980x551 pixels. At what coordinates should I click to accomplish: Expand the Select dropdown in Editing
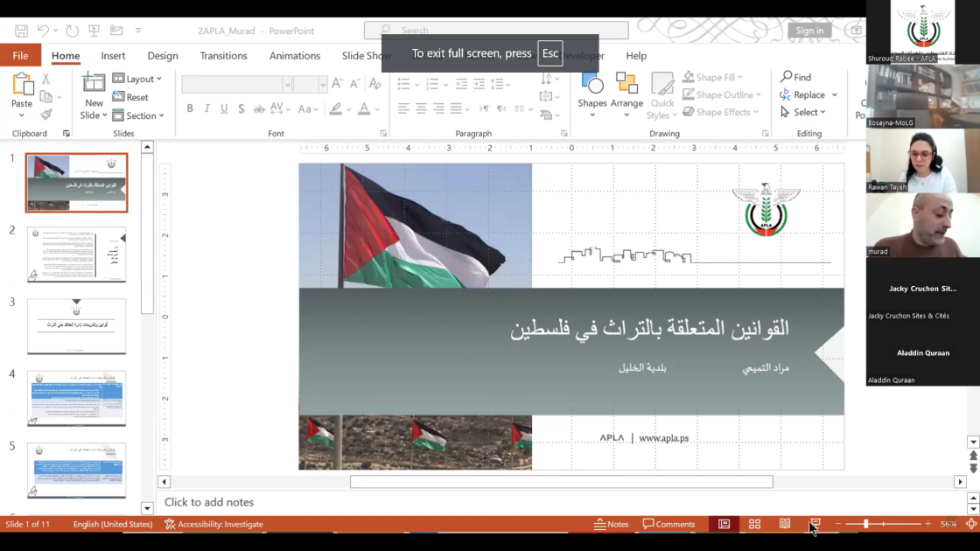coord(803,112)
